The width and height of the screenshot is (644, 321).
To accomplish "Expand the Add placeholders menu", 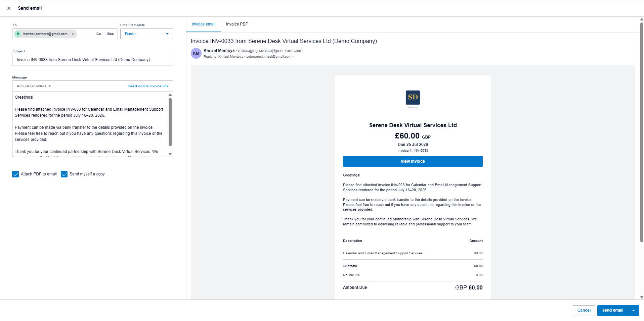I will (x=34, y=86).
